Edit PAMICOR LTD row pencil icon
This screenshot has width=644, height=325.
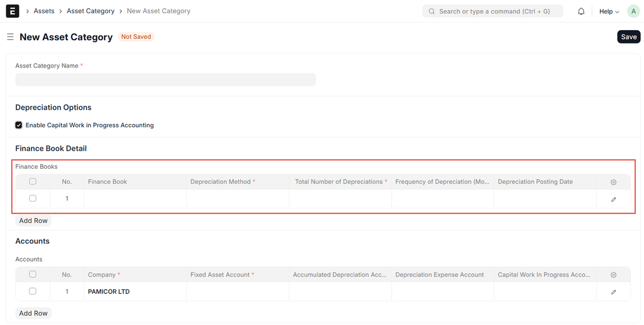(x=613, y=292)
